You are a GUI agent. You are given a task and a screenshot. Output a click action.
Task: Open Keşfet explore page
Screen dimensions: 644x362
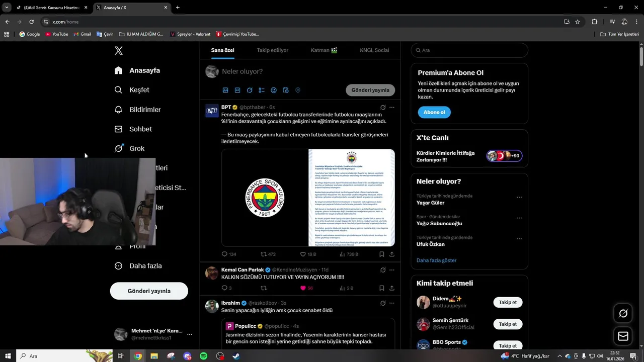[x=132, y=90]
